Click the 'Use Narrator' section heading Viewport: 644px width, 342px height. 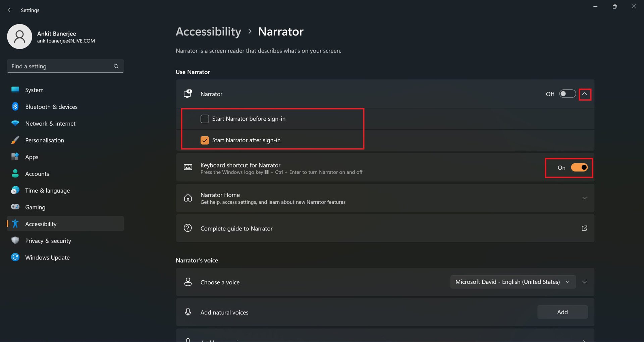tap(193, 72)
